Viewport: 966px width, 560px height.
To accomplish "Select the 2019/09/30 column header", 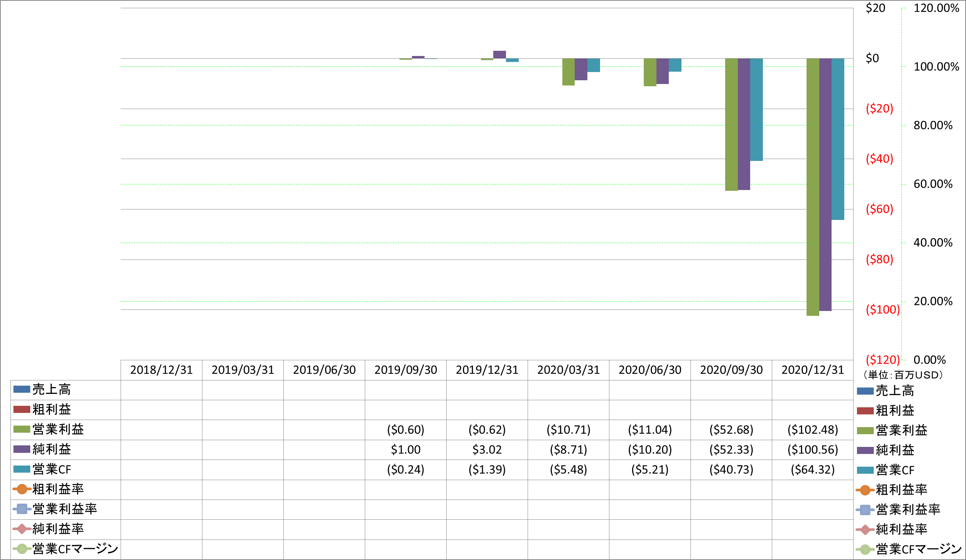I will (x=406, y=370).
